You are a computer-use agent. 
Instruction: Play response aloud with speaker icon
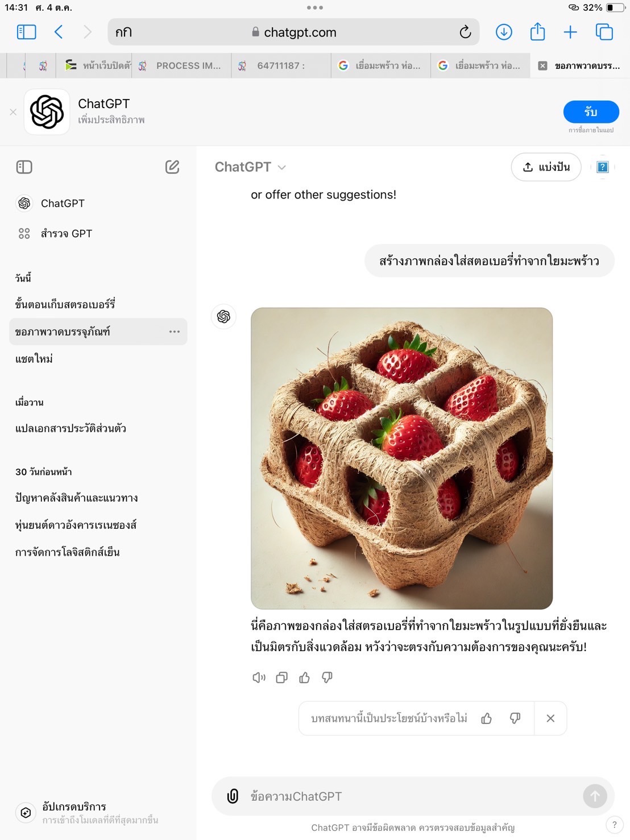point(259,677)
